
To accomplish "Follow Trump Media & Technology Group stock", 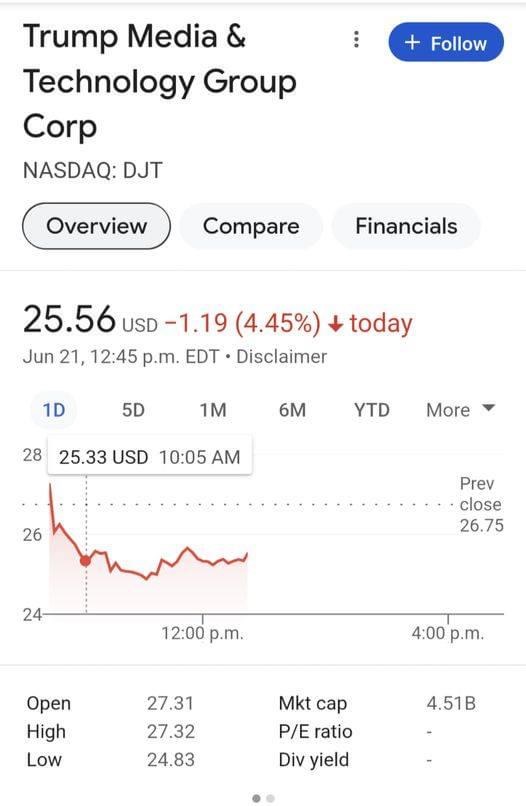I will click(x=446, y=43).
